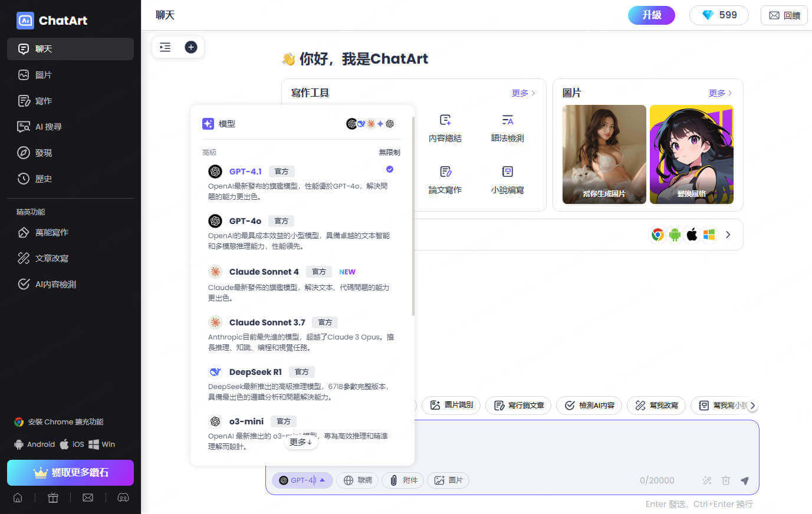Open the 發現 sidebar item
The width and height of the screenshot is (812, 514).
click(70, 153)
